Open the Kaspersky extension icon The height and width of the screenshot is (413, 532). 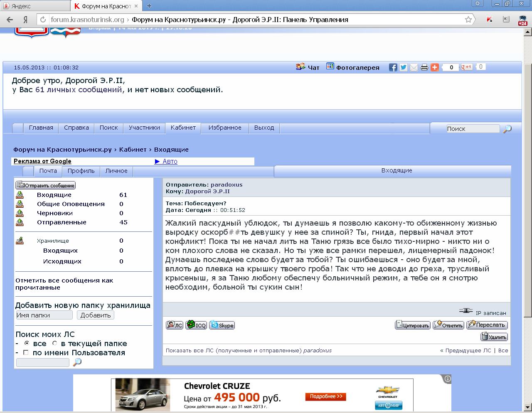tap(490, 20)
